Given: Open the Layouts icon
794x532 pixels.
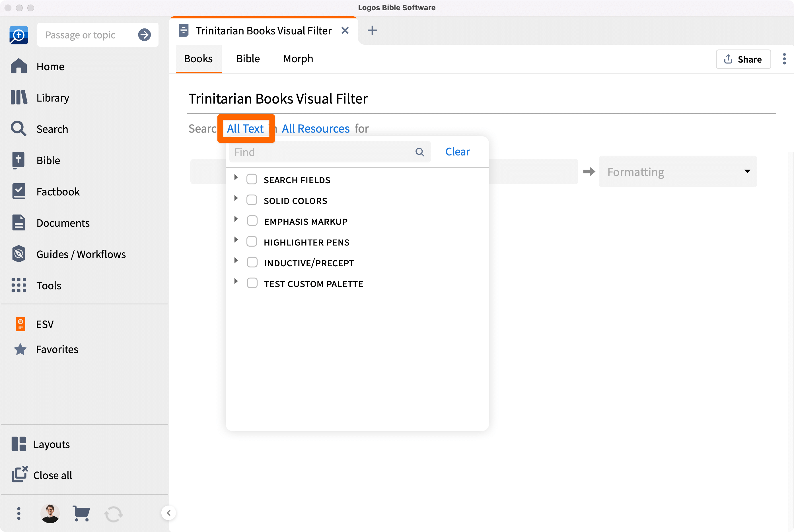Looking at the screenshot, I should point(19,444).
